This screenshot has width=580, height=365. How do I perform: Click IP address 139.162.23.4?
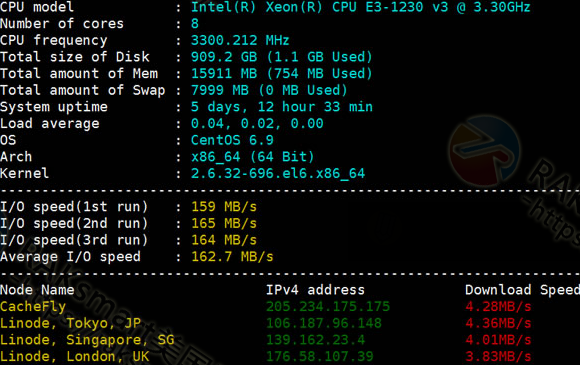(316, 340)
